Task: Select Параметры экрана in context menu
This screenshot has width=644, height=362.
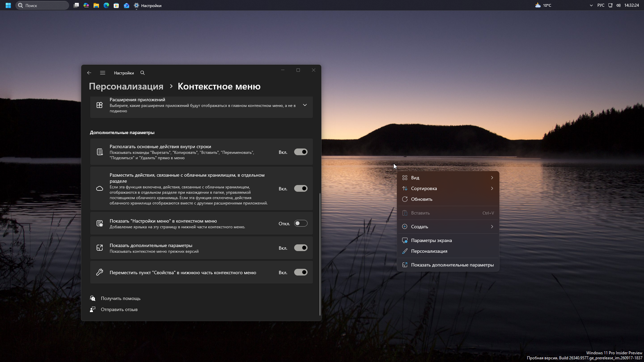Action: 448,241
